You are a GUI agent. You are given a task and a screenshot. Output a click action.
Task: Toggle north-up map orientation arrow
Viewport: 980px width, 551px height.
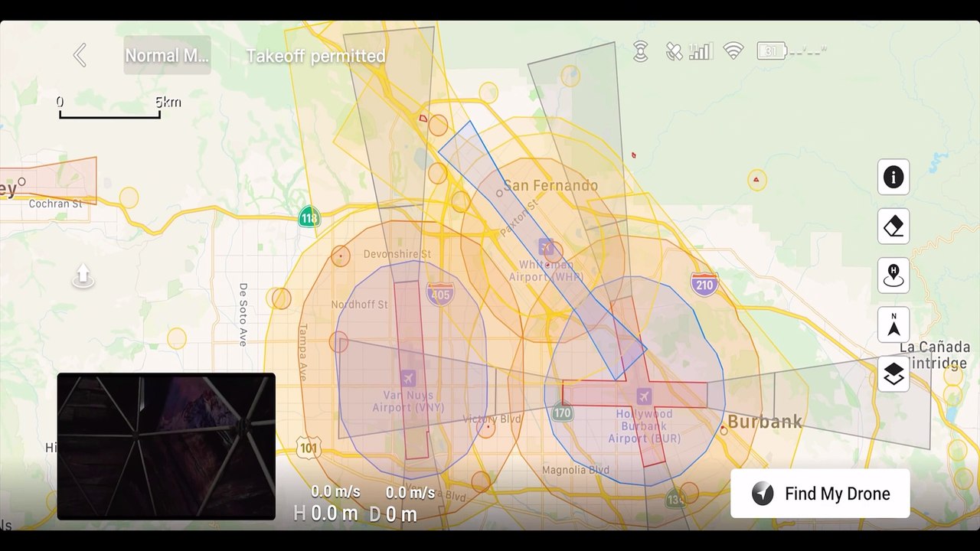pyautogui.click(x=893, y=324)
